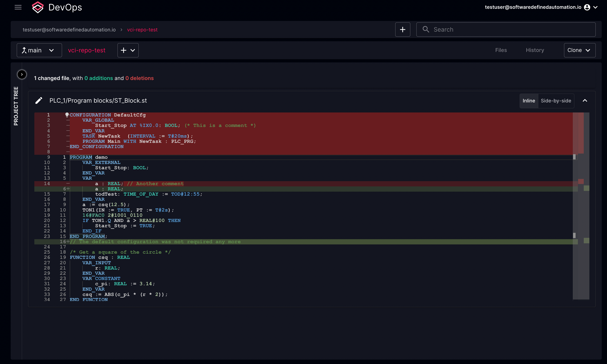Click the plus button beside Search
Viewport: 607px width, 364px height.
402,30
